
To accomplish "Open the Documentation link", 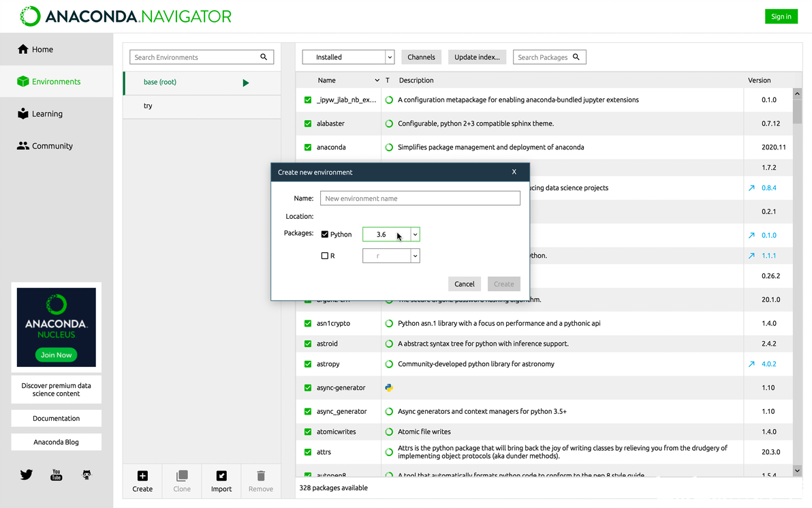I will pos(57,418).
